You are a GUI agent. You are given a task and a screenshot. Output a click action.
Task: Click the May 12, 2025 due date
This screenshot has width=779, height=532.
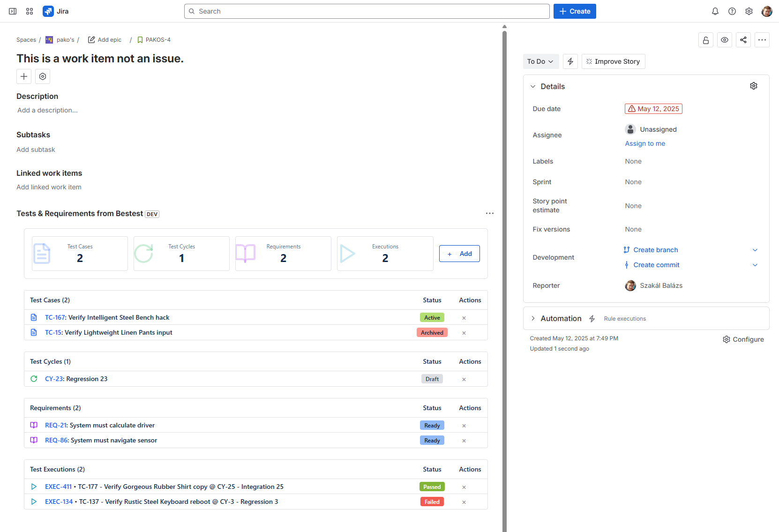tap(653, 109)
